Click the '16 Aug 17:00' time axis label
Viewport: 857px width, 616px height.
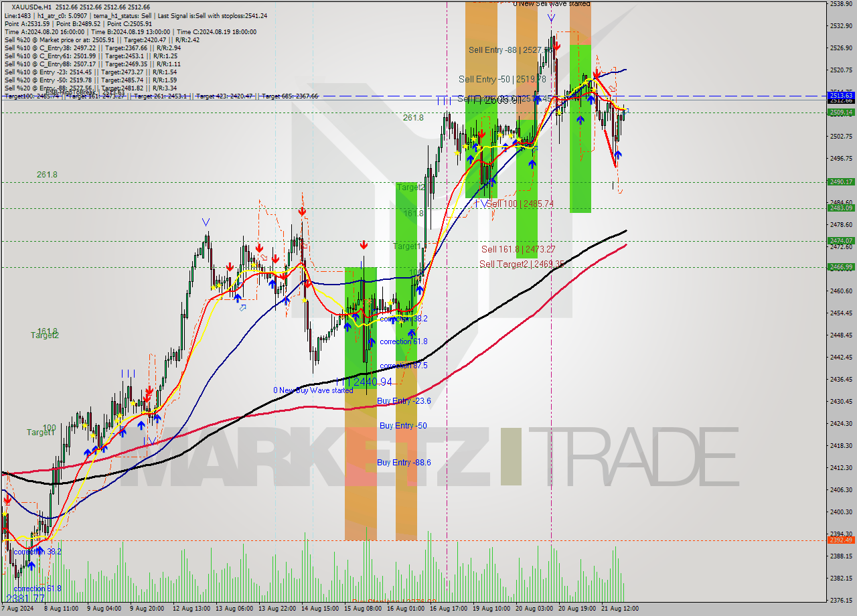click(449, 609)
